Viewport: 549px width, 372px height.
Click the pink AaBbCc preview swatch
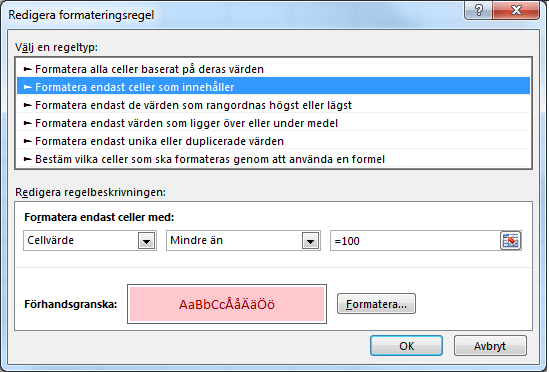(x=227, y=304)
